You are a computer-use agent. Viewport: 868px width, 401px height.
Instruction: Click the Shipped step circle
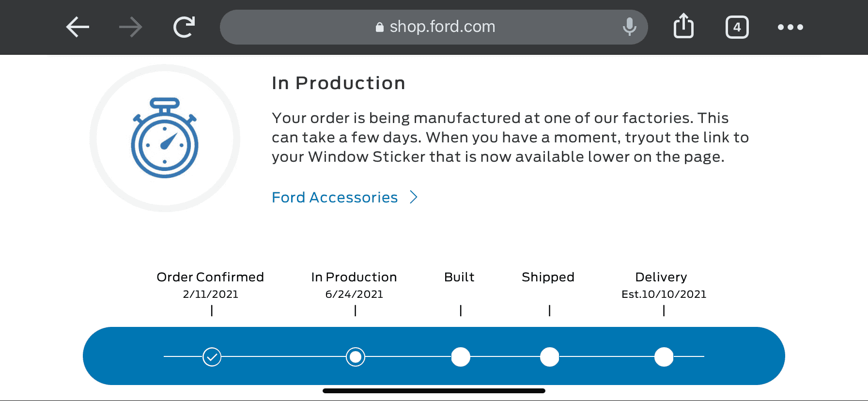coord(549,357)
